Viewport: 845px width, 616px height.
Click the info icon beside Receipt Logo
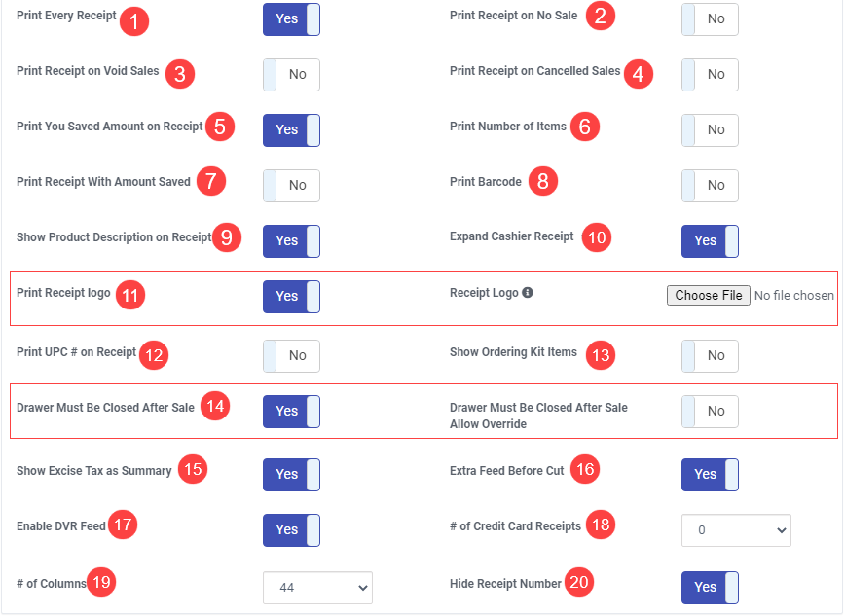pyautogui.click(x=528, y=293)
